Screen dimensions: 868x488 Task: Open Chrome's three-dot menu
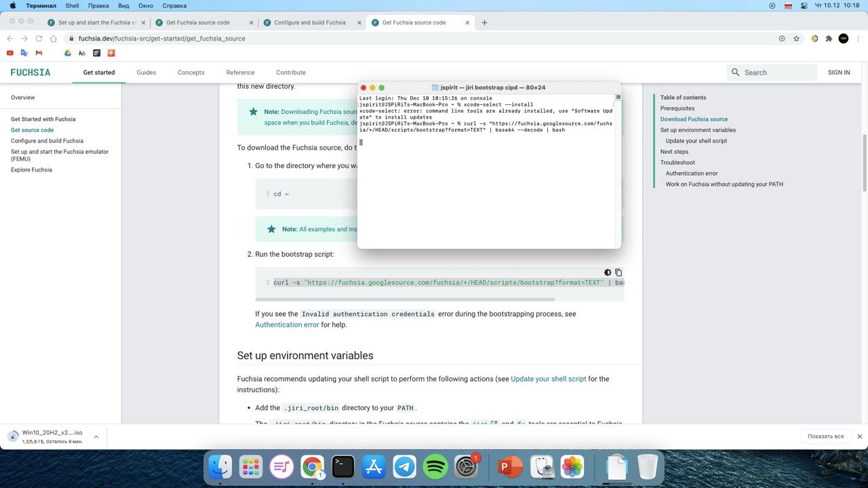859,39
